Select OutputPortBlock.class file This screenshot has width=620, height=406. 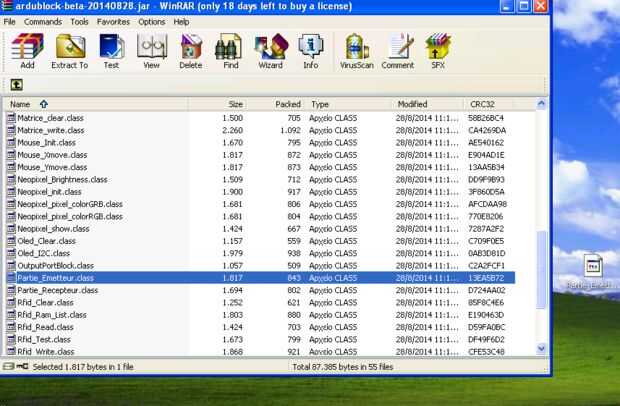coord(55,265)
